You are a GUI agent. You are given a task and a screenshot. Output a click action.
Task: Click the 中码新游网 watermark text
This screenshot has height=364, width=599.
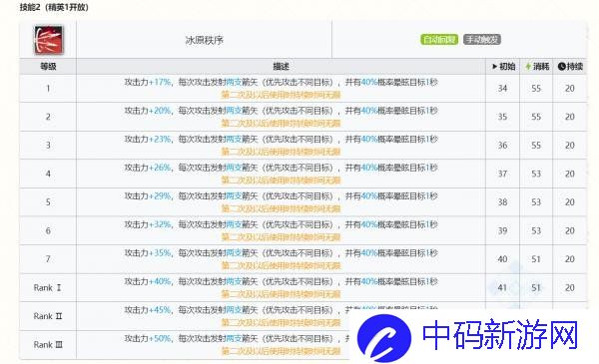pos(500,336)
